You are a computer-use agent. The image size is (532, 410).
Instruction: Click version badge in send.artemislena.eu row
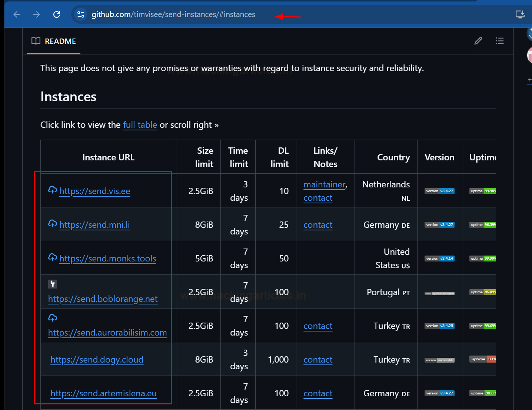tap(439, 393)
